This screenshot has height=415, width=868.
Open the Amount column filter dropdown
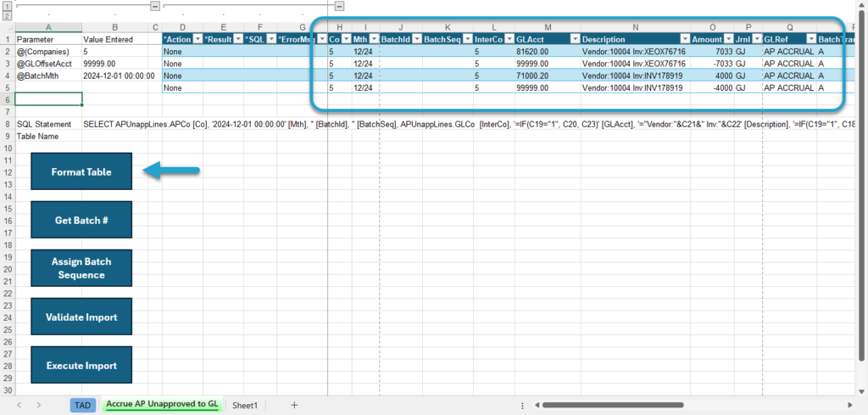(x=728, y=39)
